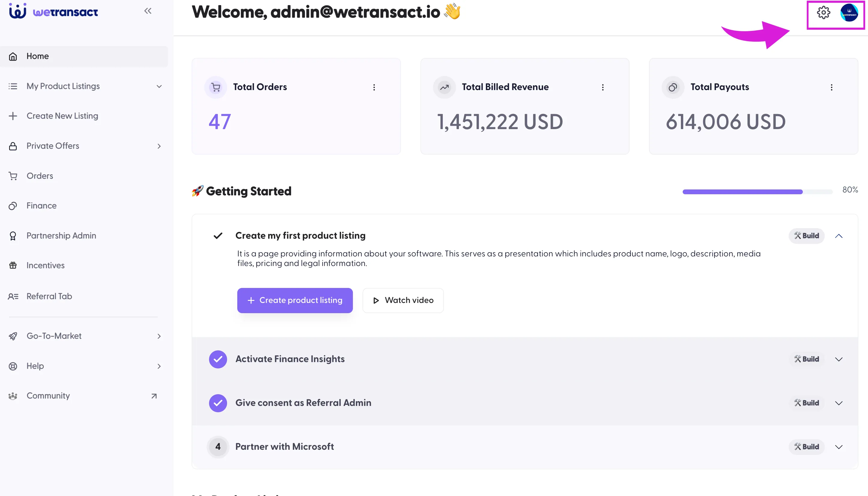Toggle Activate Finance Insights check circle
868x496 pixels.
(218, 359)
